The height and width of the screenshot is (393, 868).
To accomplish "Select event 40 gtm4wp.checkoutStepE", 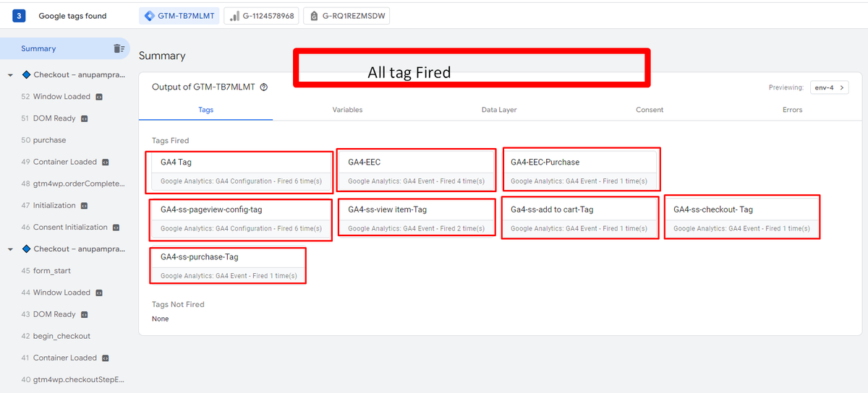I will pyautogui.click(x=73, y=379).
